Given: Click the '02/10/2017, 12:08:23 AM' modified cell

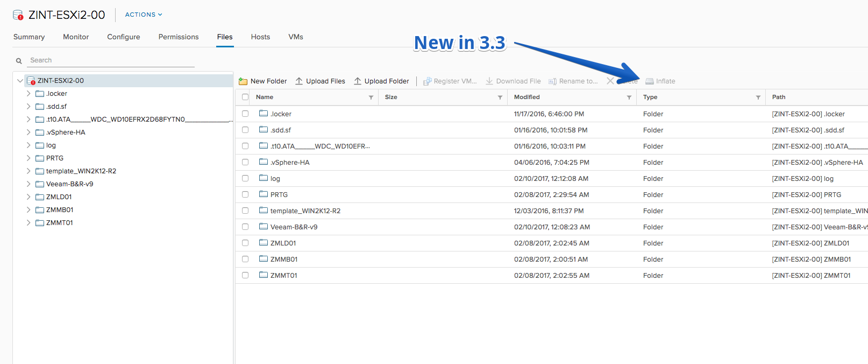Looking at the screenshot, I should click(x=552, y=227).
